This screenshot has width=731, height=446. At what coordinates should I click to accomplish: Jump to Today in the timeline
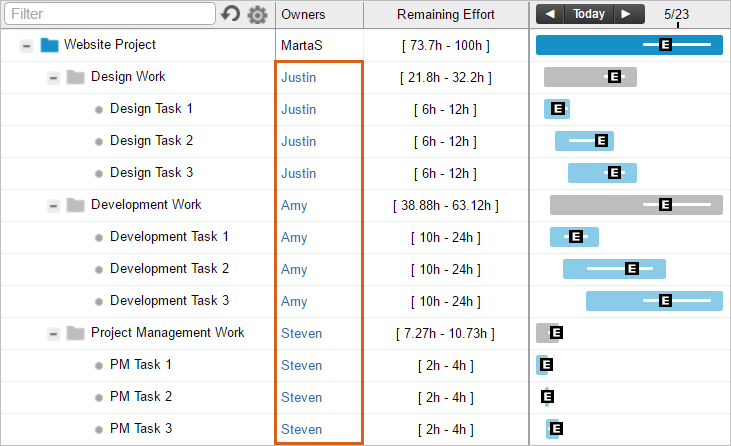[589, 14]
